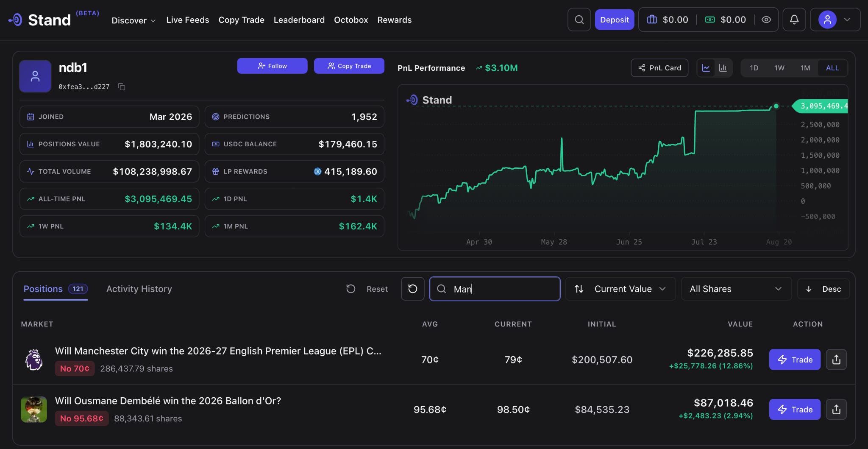Click the All-Time PnL trend icon
The height and width of the screenshot is (449, 868).
point(31,199)
